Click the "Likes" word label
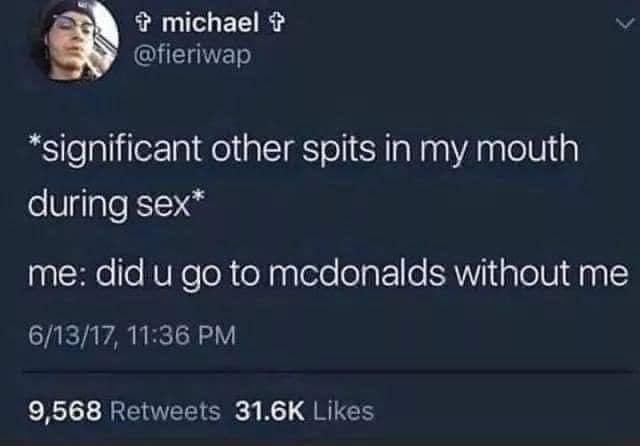640x446 pixels. pos(343,411)
